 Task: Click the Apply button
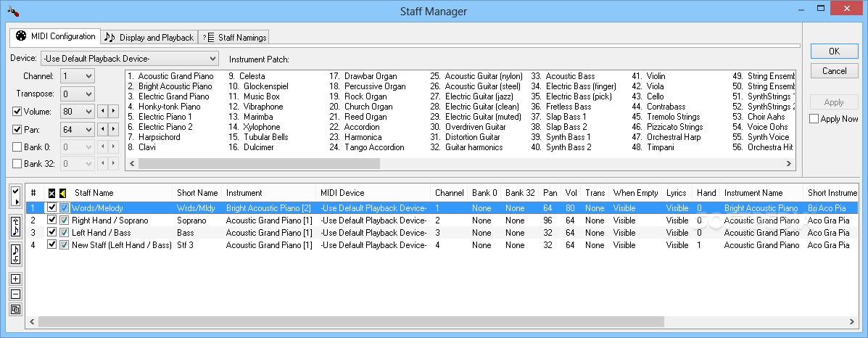pyautogui.click(x=834, y=102)
